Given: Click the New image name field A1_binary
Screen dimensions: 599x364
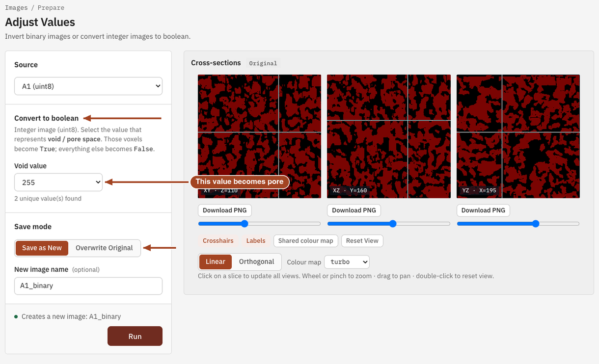Looking at the screenshot, I should click(88, 286).
